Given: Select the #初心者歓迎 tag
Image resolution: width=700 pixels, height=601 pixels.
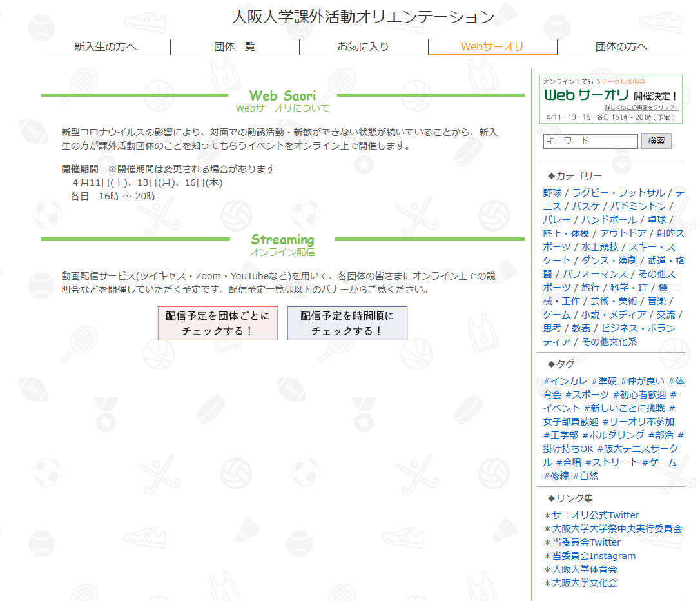Looking at the screenshot, I should coord(639,395).
